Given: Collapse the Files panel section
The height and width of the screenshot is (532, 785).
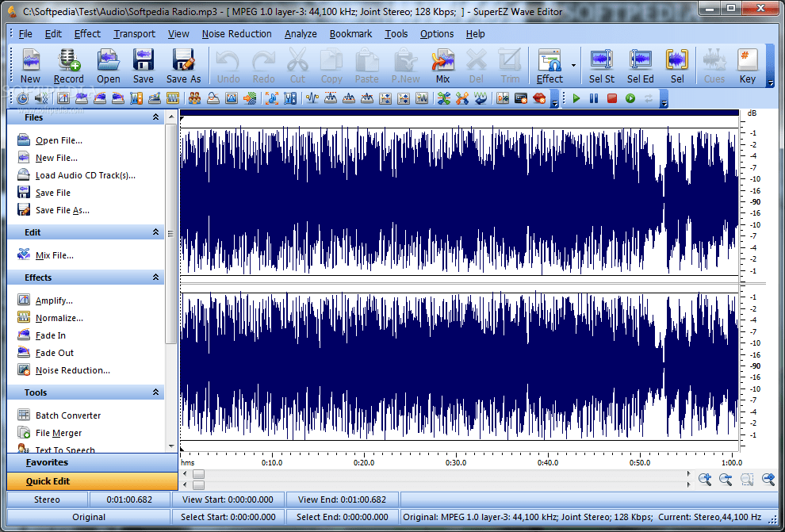Looking at the screenshot, I should (x=155, y=117).
